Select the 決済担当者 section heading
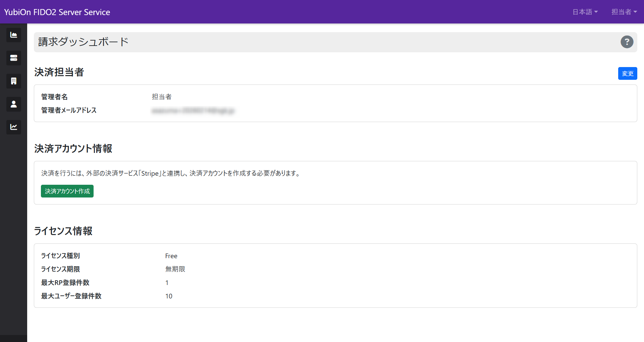 pyautogui.click(x=59, y=73)
